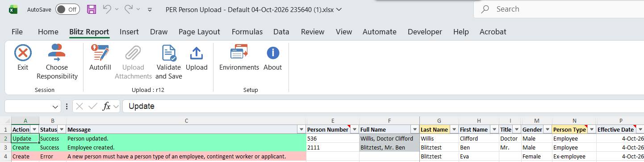Screen dimensions: 644x162
Task: Switch to the Home tab
Action: tap(48, 32)
